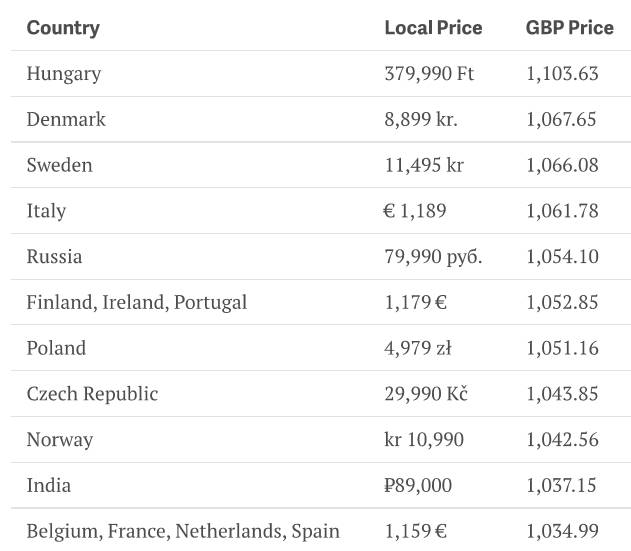This screenshot has width=631, height=551.
Task: Click the Poland country cell
Action: pos(56,348)
